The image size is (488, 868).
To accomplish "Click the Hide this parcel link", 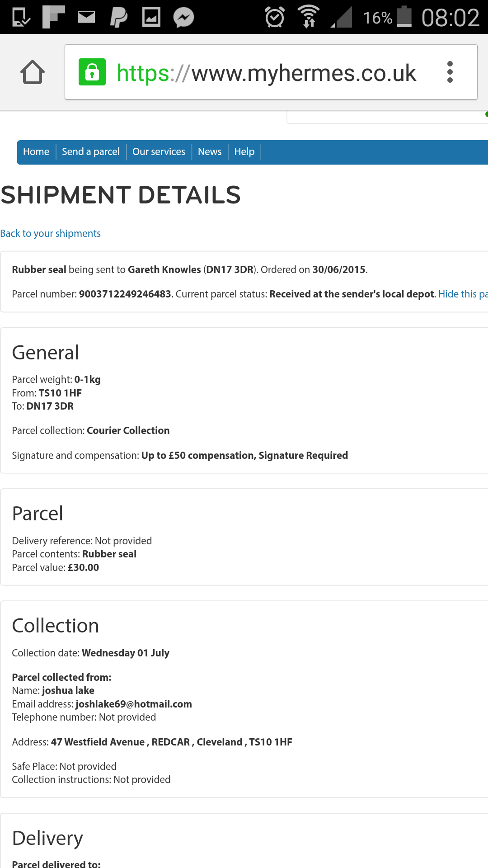I will pyautogui.click(x=463, y=294).
